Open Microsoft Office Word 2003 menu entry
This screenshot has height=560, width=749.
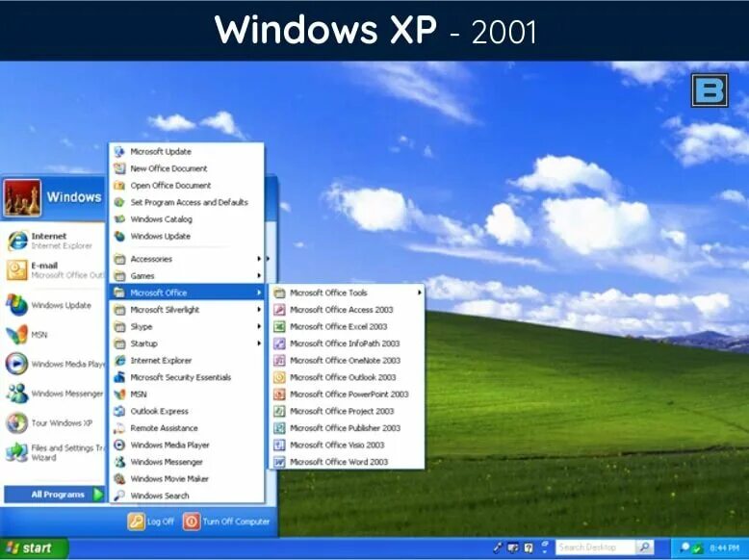[347, 462]
